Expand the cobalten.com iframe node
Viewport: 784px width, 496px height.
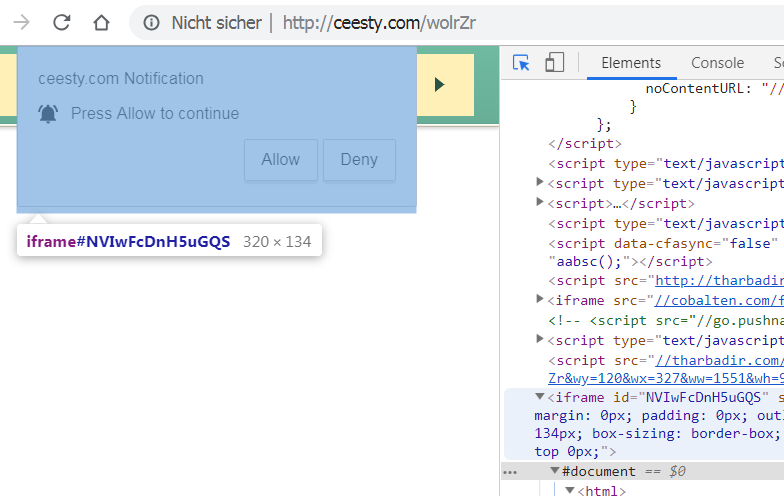540,299
